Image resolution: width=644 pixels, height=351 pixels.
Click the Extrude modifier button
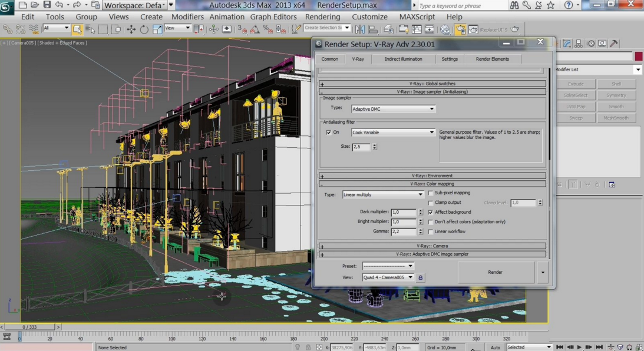tap(576, 84)
